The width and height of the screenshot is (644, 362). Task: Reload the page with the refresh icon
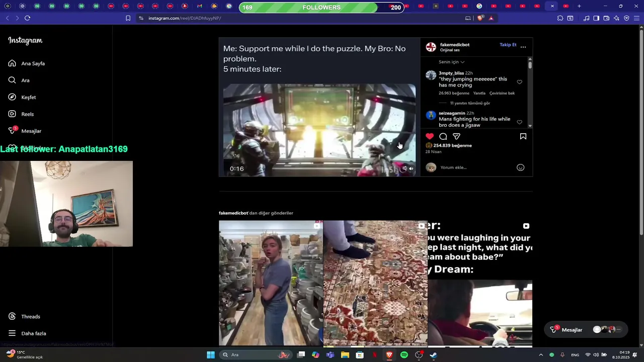[x=27, y=18]
